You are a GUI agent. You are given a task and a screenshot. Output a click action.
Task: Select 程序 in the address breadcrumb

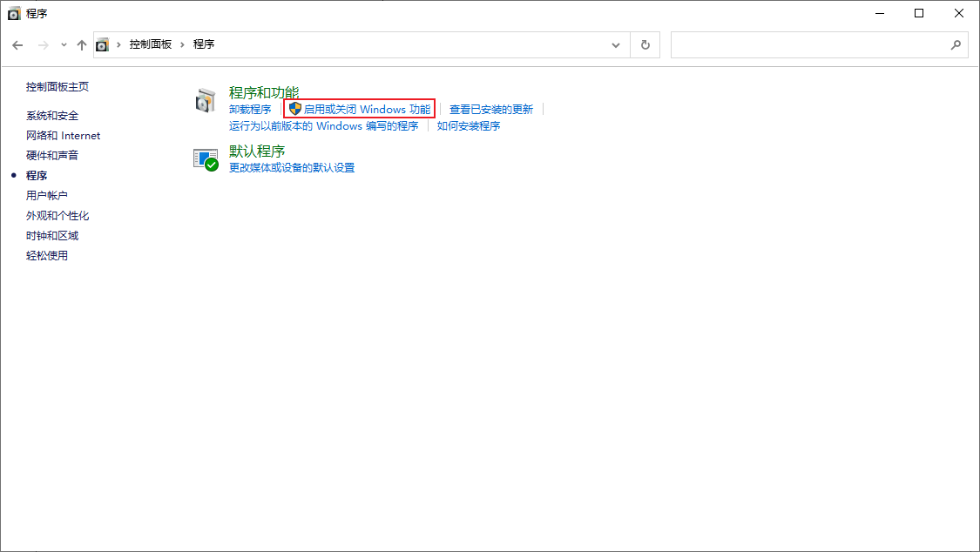[x=204, y=44]
